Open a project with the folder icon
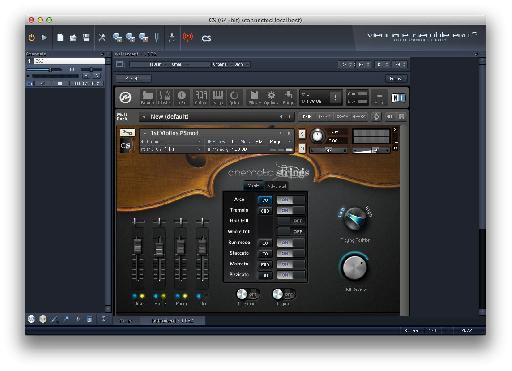Image resolution: width=512 pixels, height=371 pixels. click(73, 38)
